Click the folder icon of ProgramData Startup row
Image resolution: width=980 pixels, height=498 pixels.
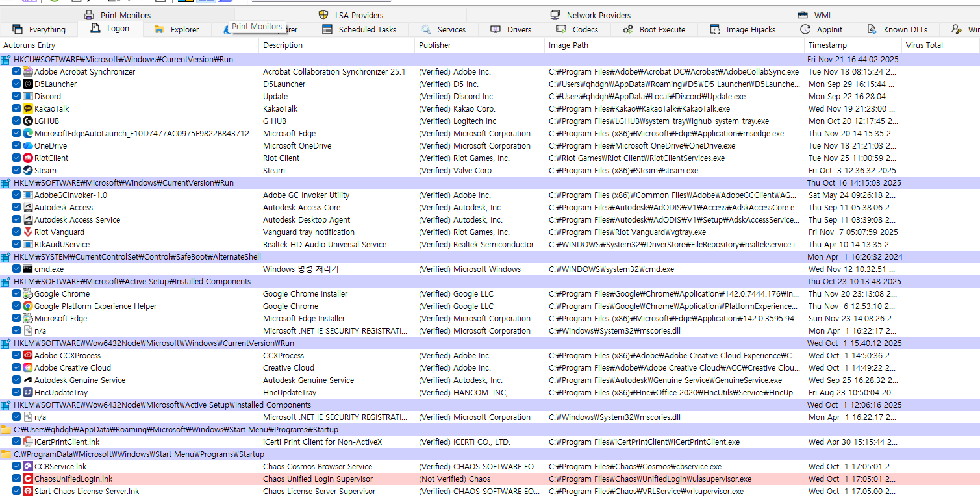(6, 454)
